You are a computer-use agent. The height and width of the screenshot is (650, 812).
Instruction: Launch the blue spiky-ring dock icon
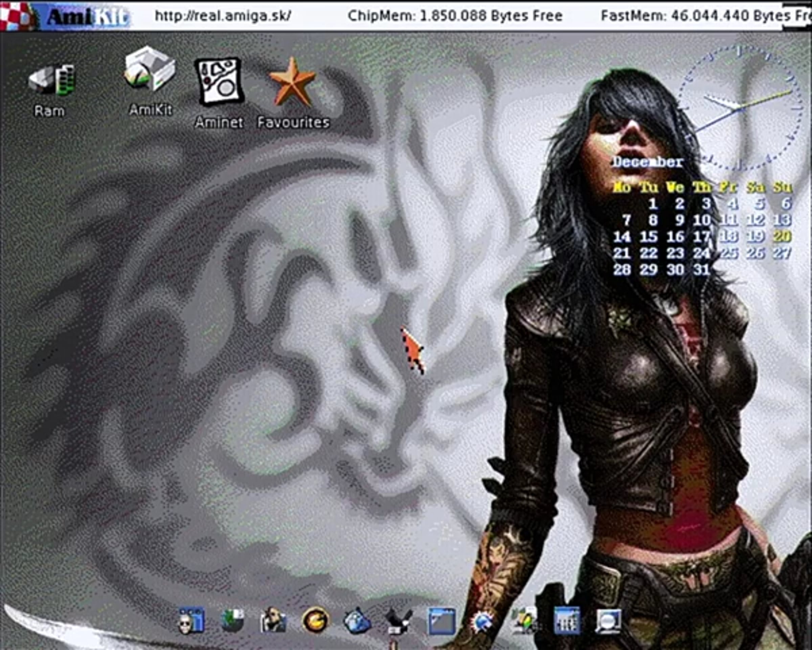(x=483, y=621)
